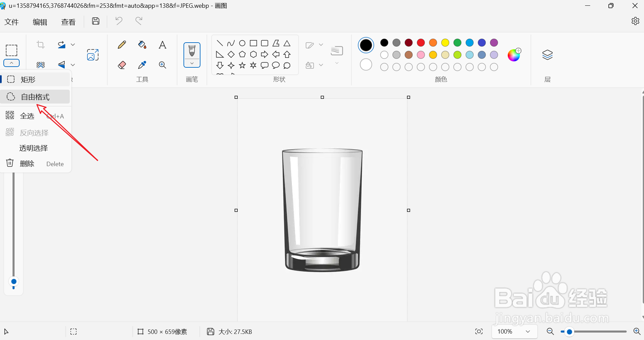This screenshot has width=644, height=340.
Task: Choose 自由格式 selection option
Action: coord(35,97)
